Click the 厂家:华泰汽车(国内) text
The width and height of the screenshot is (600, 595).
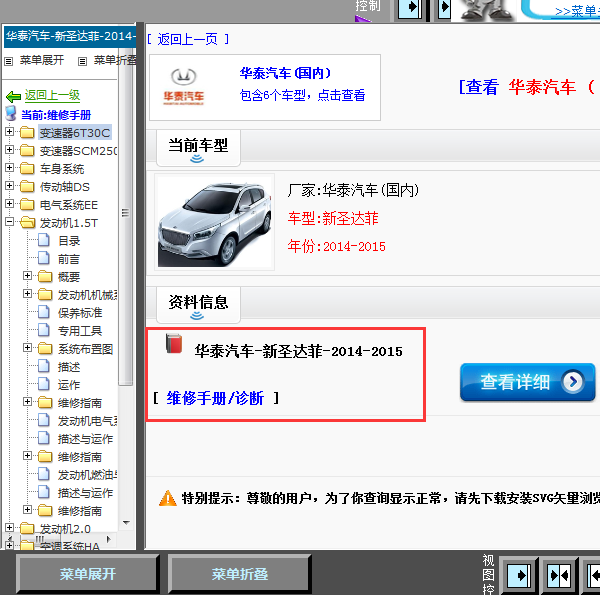click(x=353, y=190)
